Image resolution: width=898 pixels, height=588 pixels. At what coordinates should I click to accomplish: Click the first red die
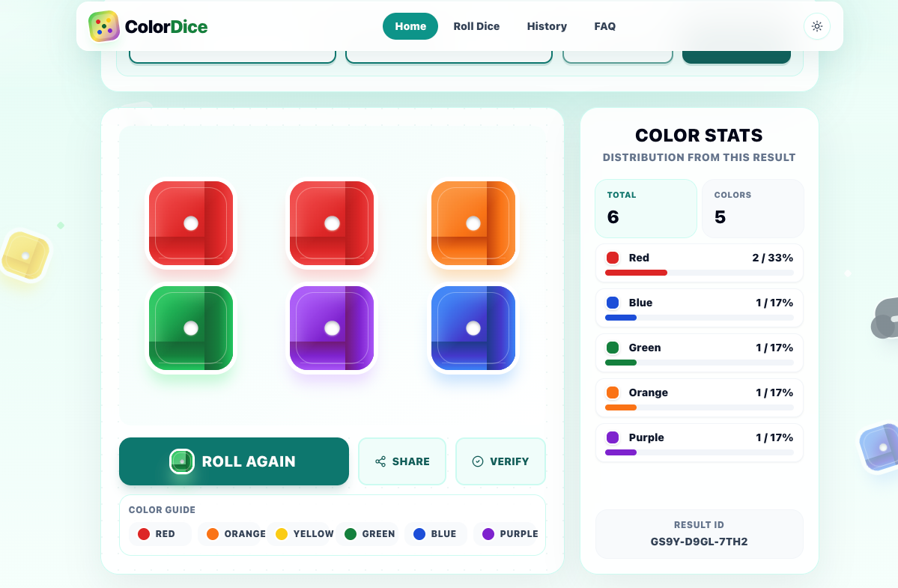191,223
